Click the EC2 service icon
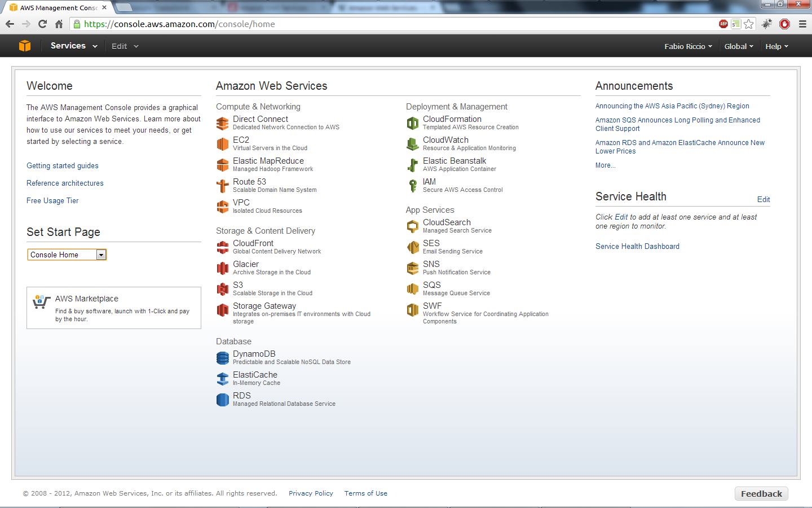 tap(223, 144)
